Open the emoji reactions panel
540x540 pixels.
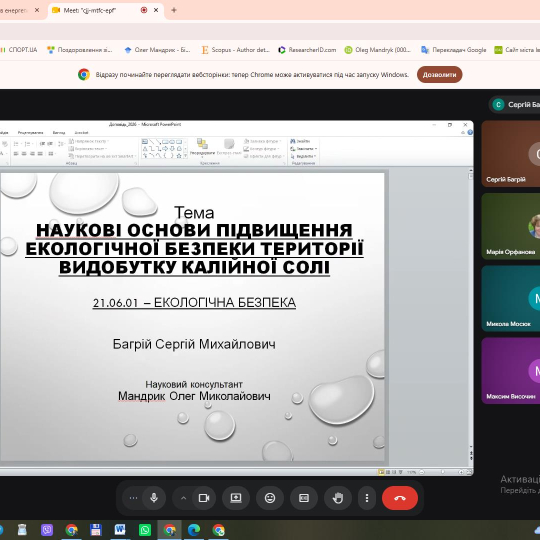[x=270, y=498]
